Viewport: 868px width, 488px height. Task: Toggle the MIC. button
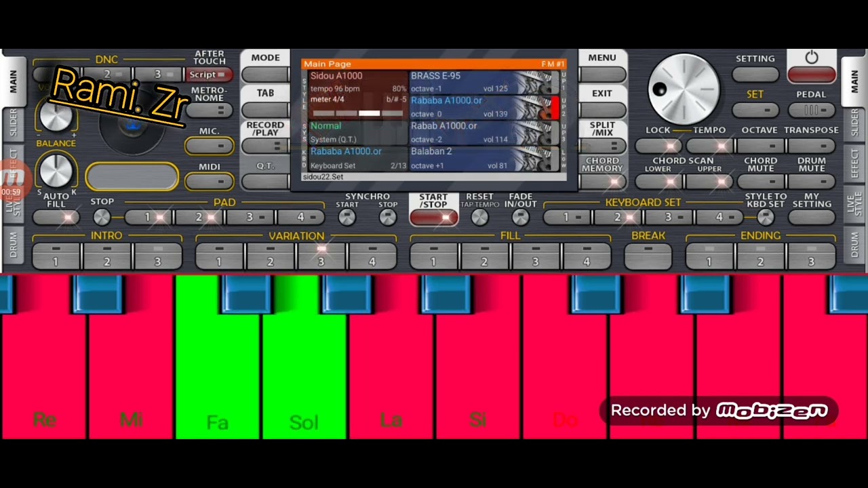[209, 146]
